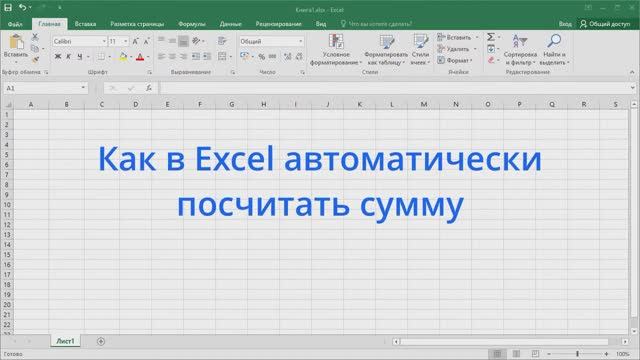Click the Save icon in quick access toolbar

pyautogui.click(x=8, y=7)
